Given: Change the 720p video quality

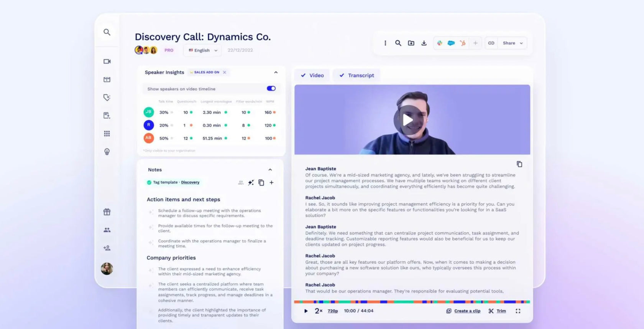Looking at the screenshot, I should pyautogui.click(x=333, y=311).
